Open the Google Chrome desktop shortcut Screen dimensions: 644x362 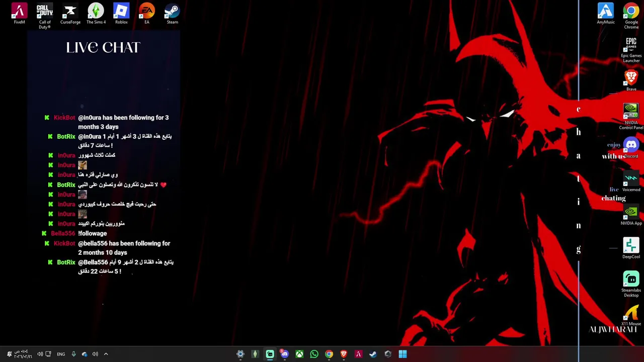631,16
